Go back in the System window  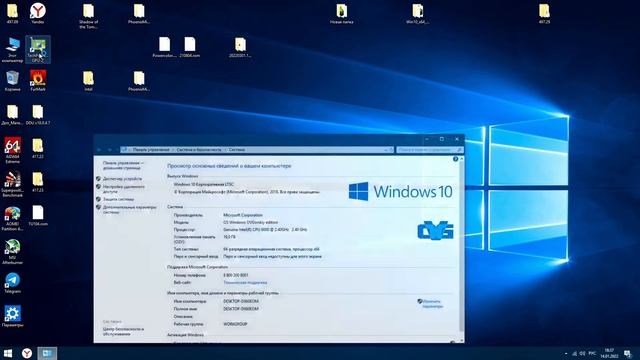pyautogui.click(x=99, y=150)
